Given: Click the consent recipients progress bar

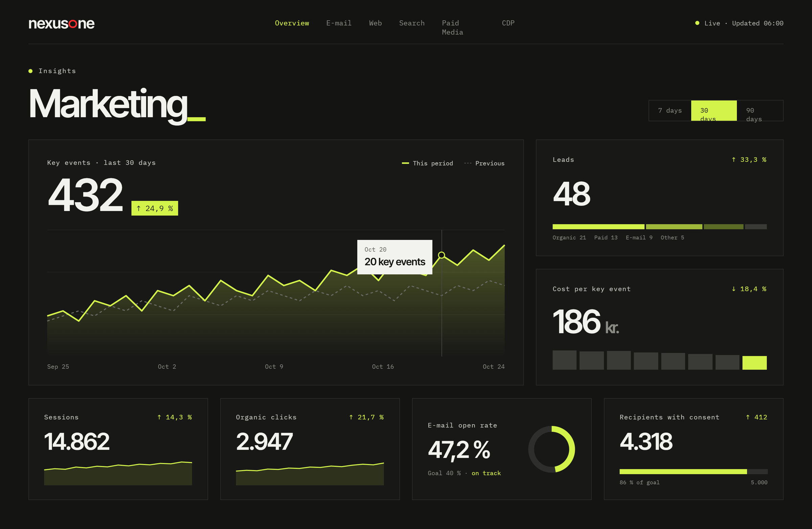Looking at the screenshot, I should (x=693, y=472).
